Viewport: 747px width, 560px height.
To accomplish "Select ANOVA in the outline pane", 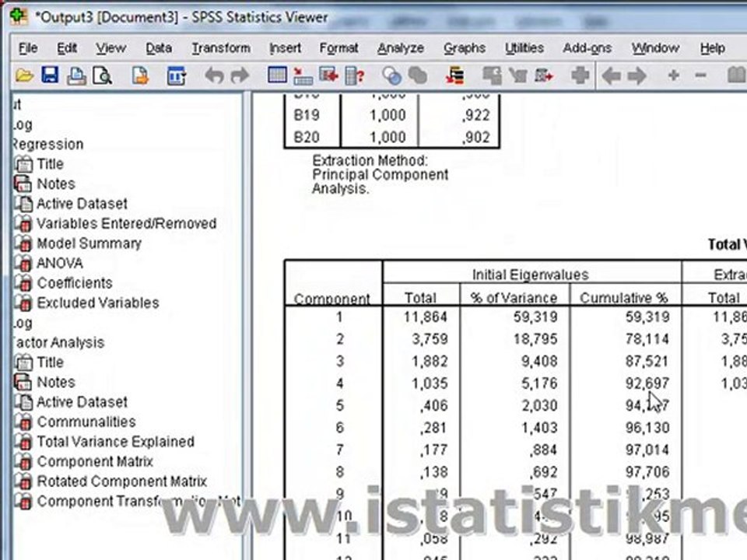I will tap(60, 263).
